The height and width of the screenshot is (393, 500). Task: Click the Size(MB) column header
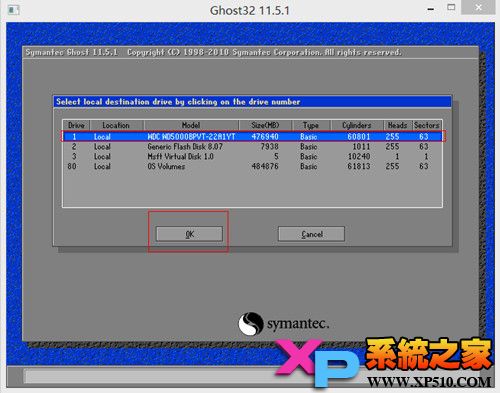pyautogui.click(x=265, y=125)
